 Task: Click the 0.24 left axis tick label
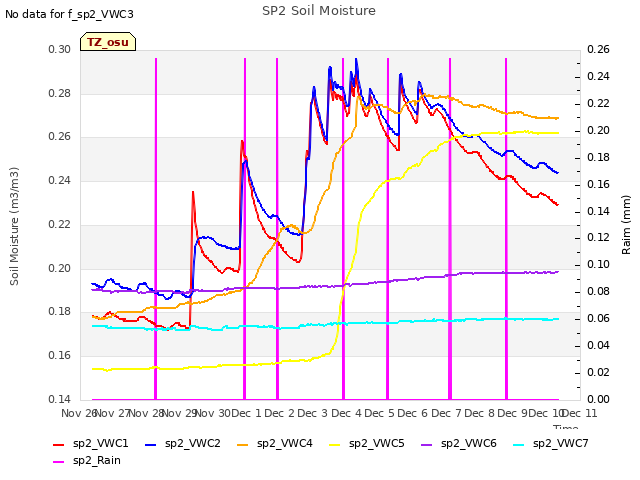pos(60,180)
